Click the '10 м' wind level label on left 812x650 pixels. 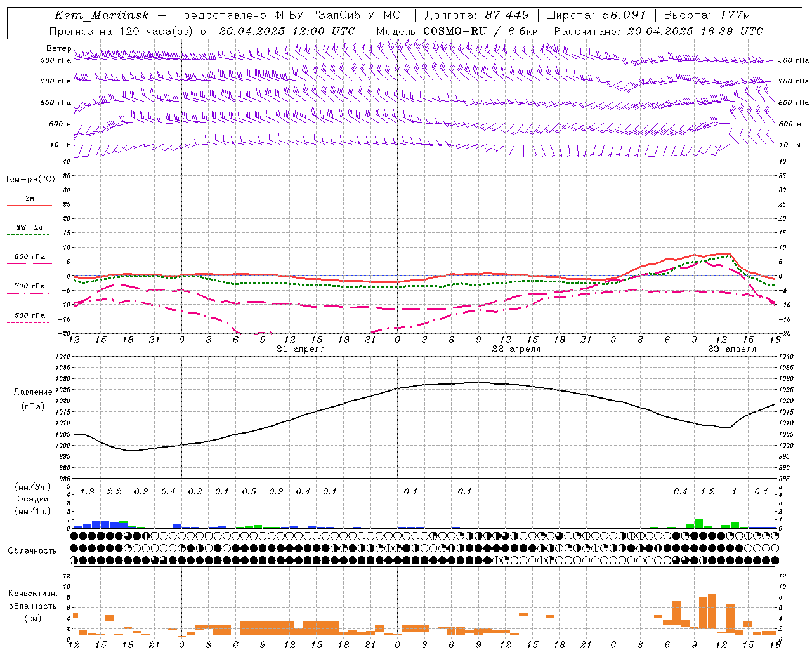pos(60,145)
